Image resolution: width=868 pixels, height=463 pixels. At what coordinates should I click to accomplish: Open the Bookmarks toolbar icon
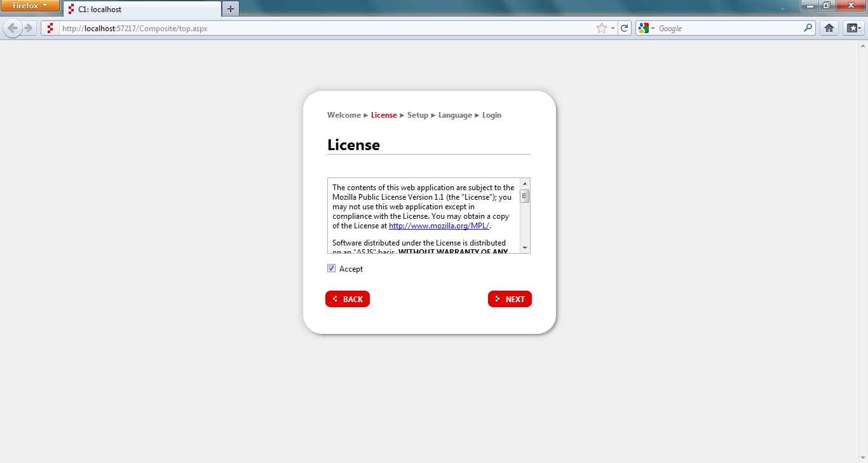(852, 28)
